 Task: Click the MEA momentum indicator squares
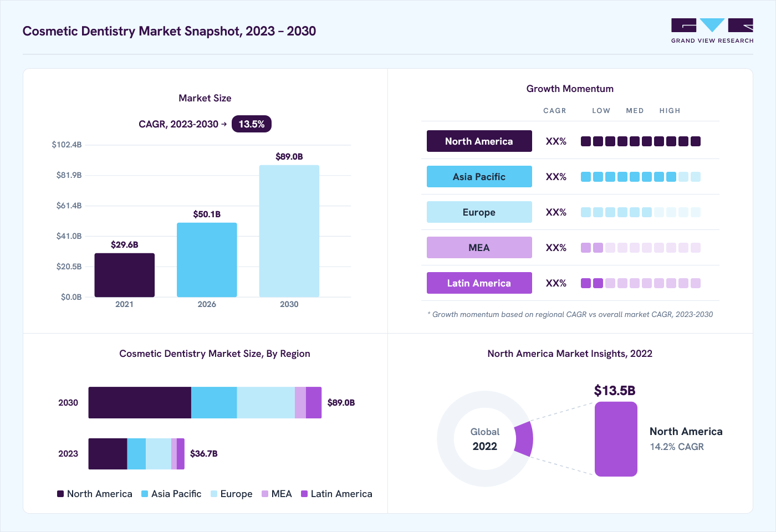point(641,248)
